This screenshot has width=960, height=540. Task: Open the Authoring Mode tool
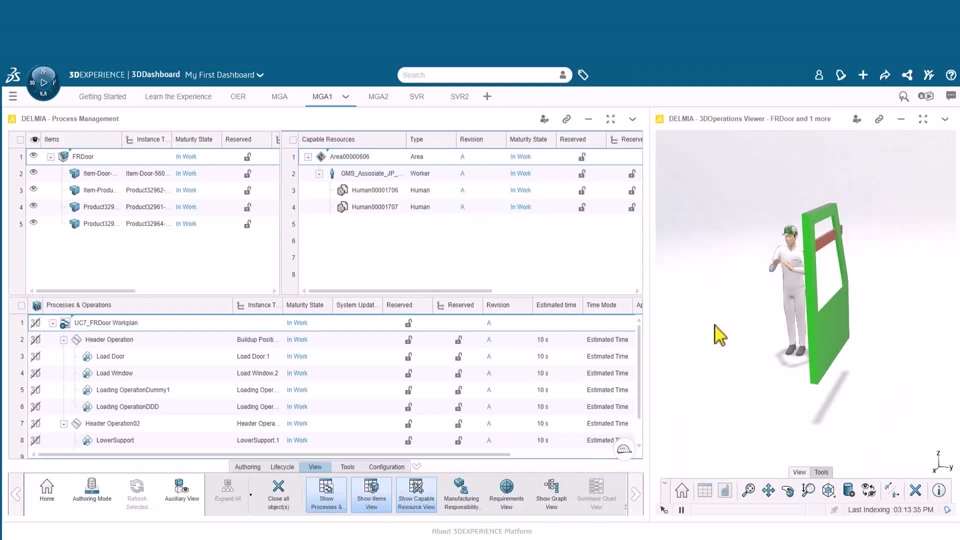click(x=91, y=488)
